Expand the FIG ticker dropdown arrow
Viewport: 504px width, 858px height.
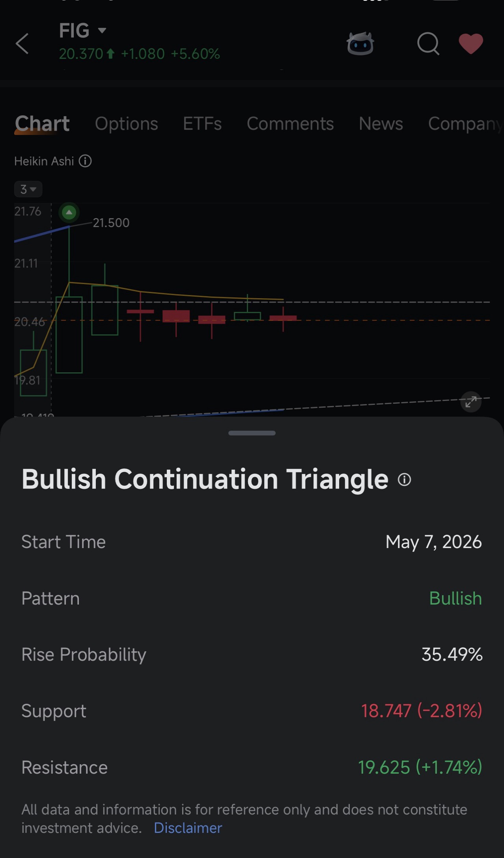click(102, 30)
